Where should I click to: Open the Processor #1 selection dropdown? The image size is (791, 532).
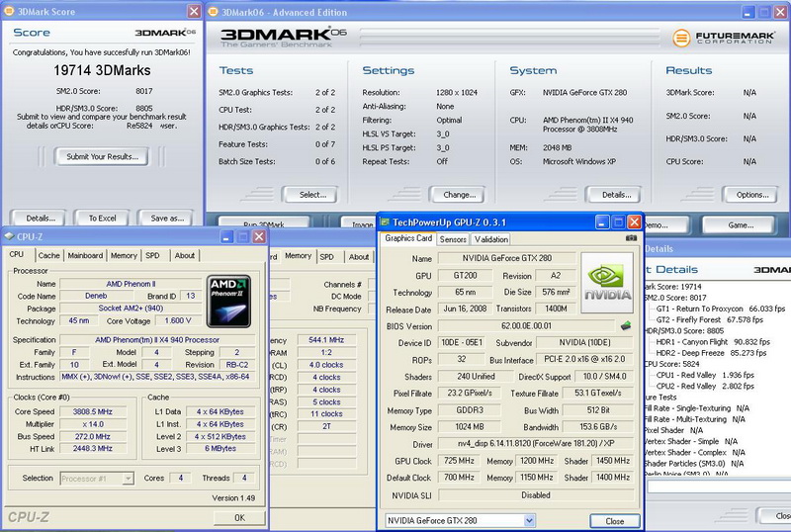click(129, 478)
